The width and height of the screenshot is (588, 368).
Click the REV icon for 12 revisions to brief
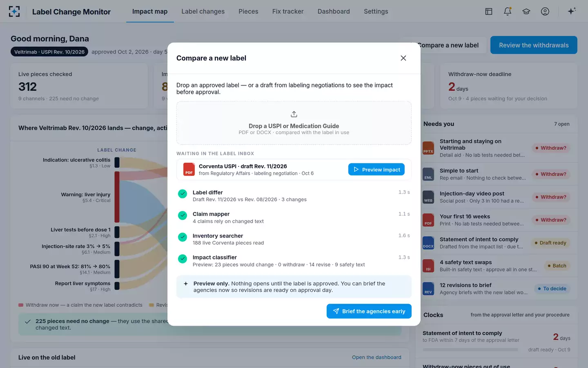pos(428,289)
